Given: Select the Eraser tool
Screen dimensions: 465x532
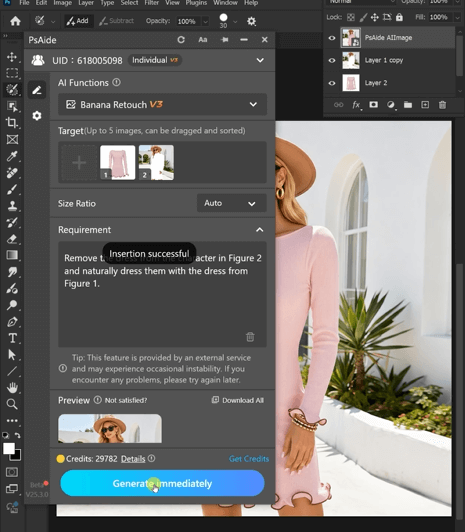Looking at the screenshot, I should [x=12, y=239].
